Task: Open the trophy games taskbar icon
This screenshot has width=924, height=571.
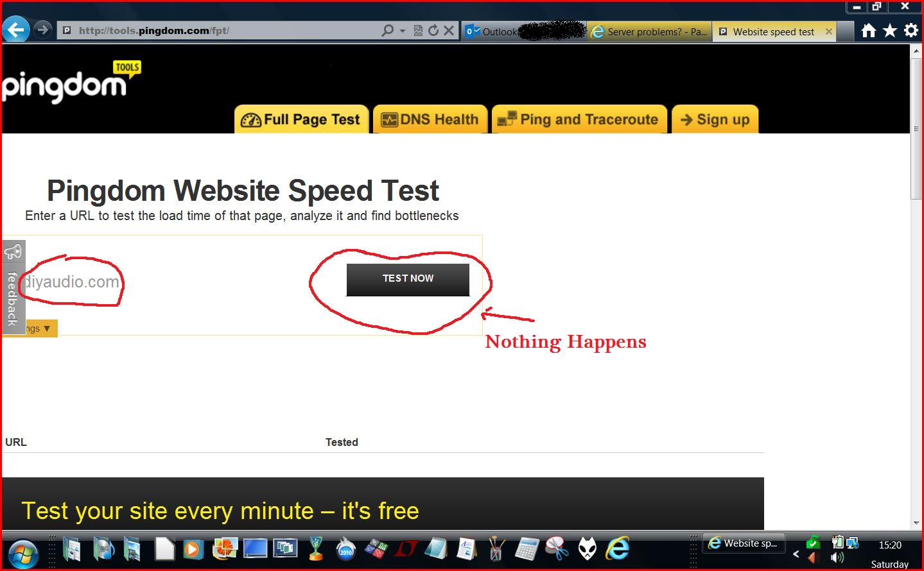Action: tap(316, 549)
